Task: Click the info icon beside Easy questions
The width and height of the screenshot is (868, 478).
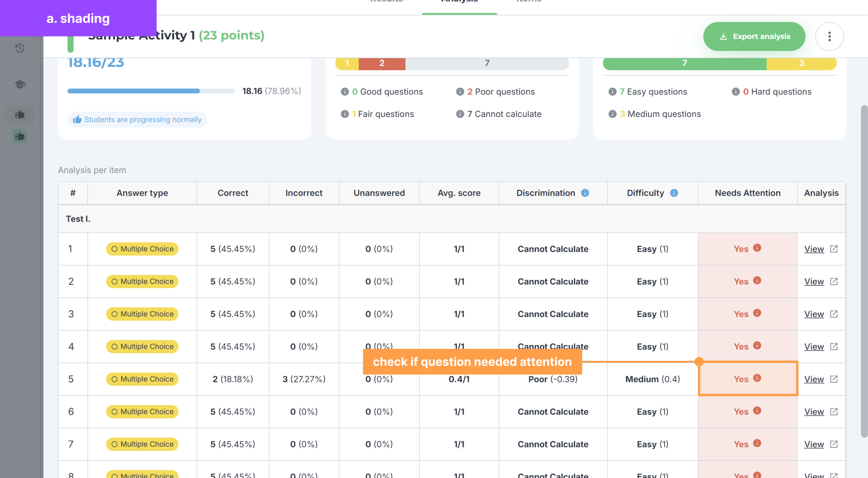Action: click(612, 92)
